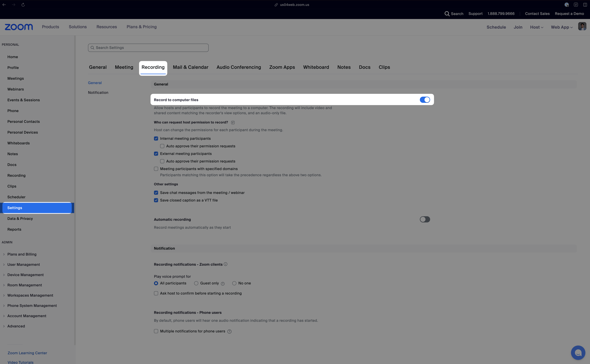Image resolution: width=590 pixels, height=364 pixels.
Task: Uncheck Save chat messages from the meeting / webinar
Action: [156, 193]
